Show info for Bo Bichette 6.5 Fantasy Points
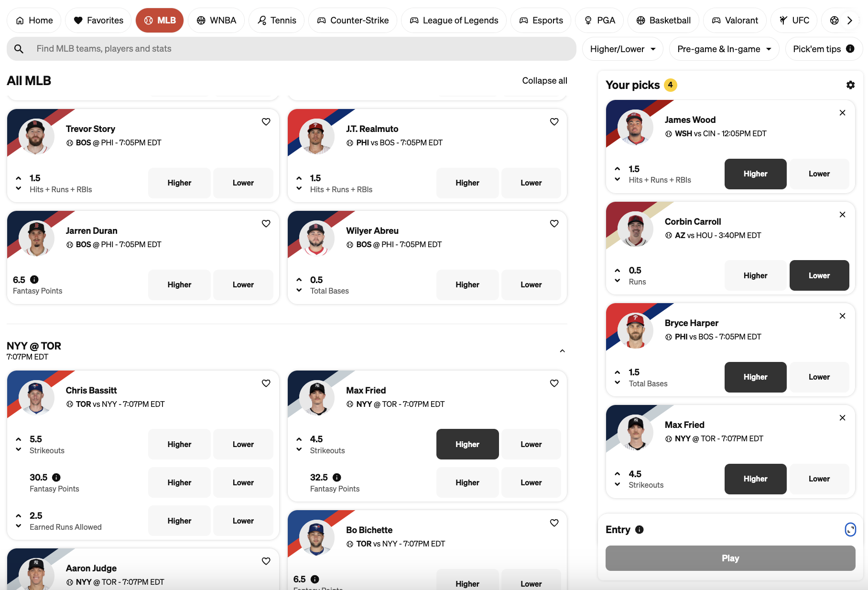 pos(315,579)
